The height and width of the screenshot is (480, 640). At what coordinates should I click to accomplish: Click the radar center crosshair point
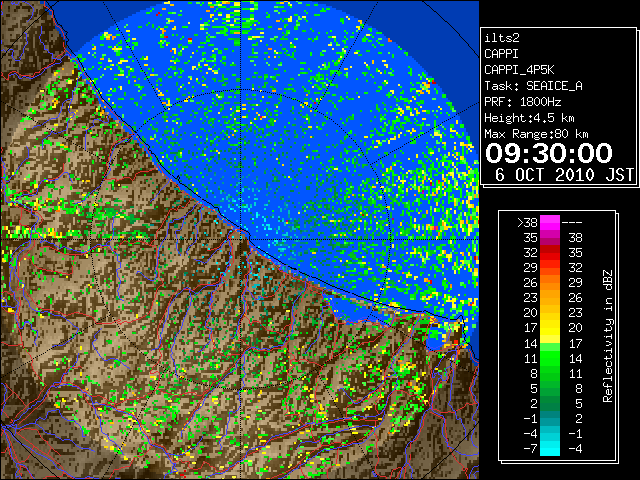coord(241,239)
